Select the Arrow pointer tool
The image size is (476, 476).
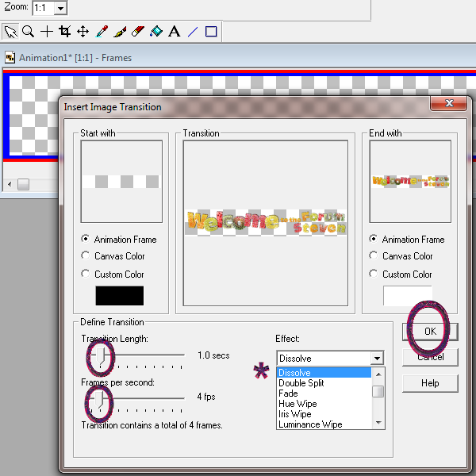10,32
